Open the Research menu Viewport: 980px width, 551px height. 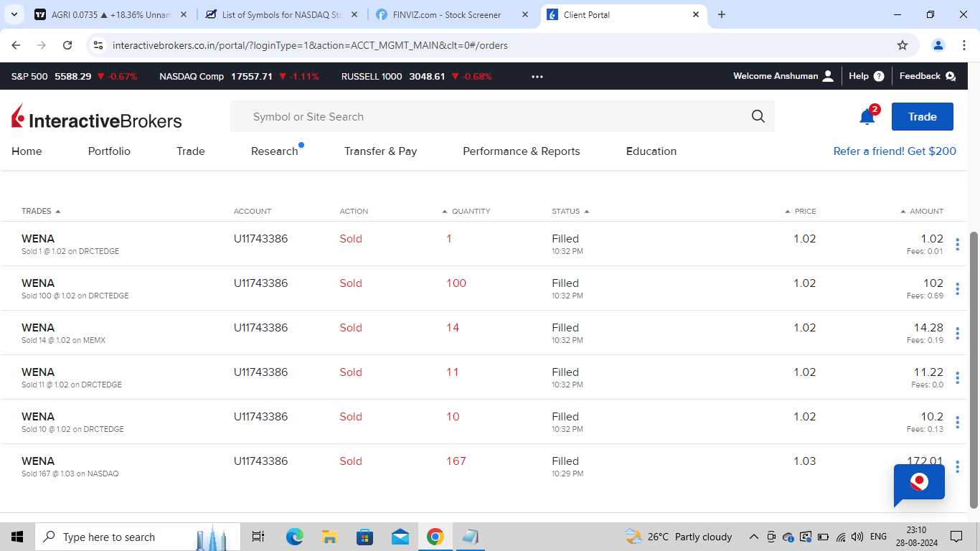click(275, 151)
